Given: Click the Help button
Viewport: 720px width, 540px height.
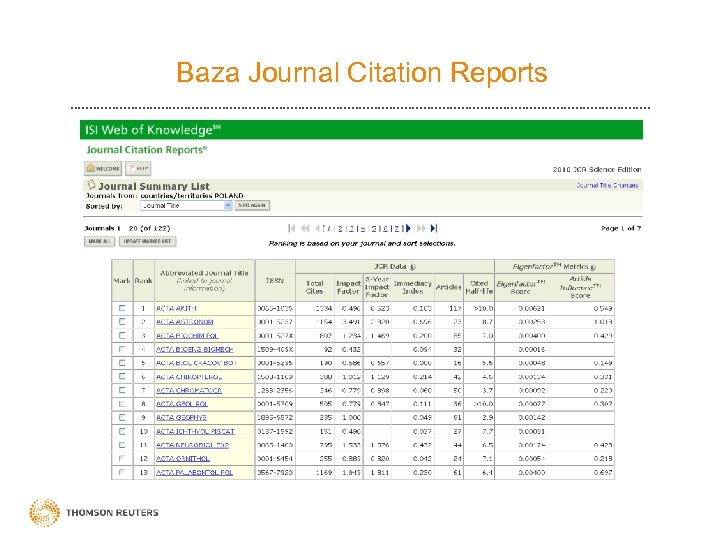Looking at the screenshot, I should [x=138, y=169].
